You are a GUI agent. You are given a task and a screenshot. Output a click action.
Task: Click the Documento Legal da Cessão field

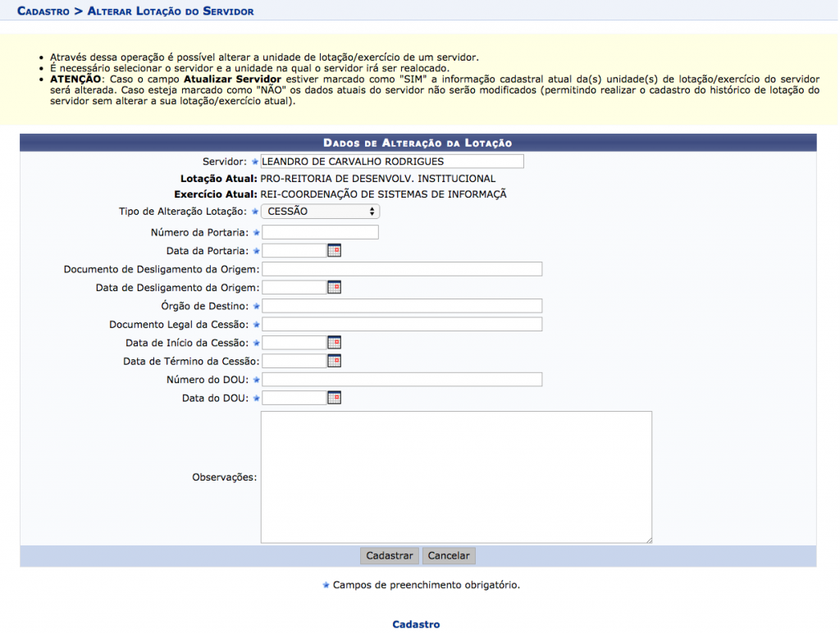[402, 324]
